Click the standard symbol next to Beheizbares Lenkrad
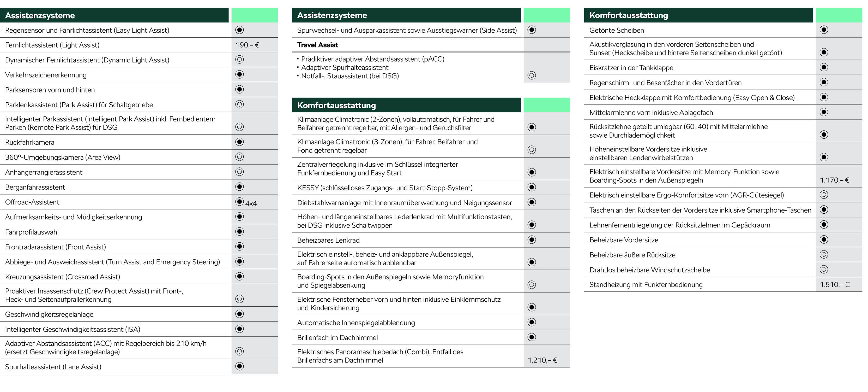This screenshot has height=392, width=868. point(531,240)
